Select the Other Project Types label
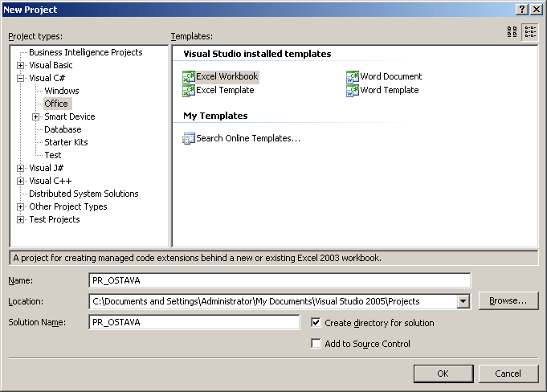 click(x=68, y=206)
